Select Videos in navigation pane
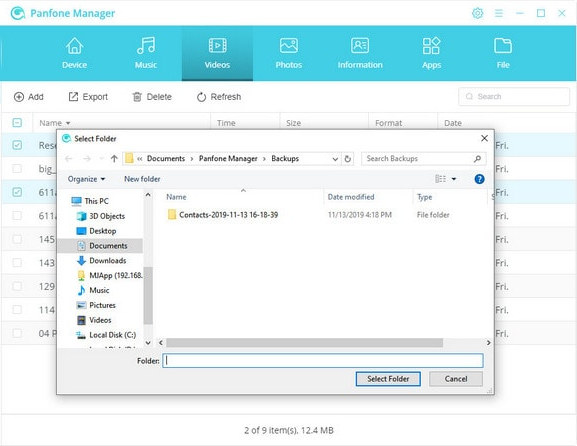This screenshot has width=577, height=446. (x=94, y=320)
